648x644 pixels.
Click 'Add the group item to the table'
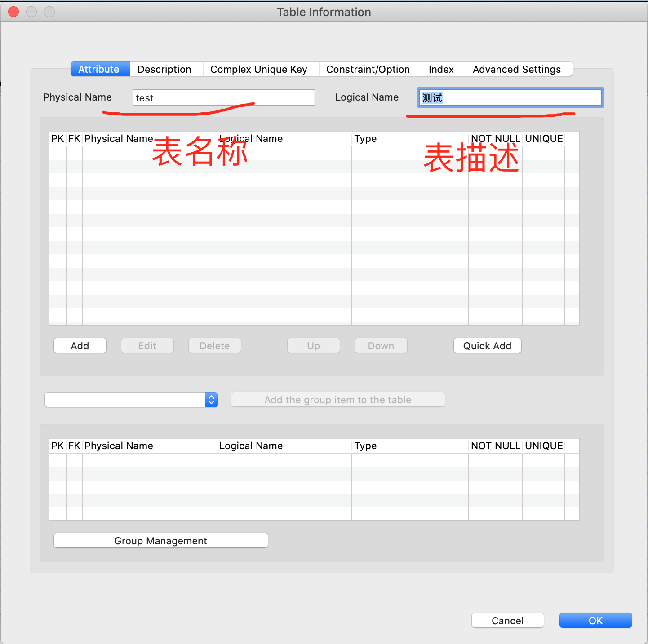pyautogui.click(x=337, y=400)
